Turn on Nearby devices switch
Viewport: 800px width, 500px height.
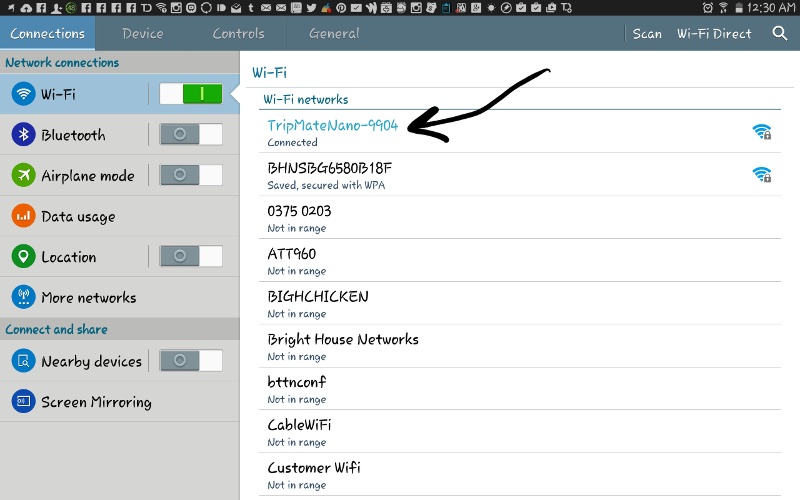[x=191, y=361]
